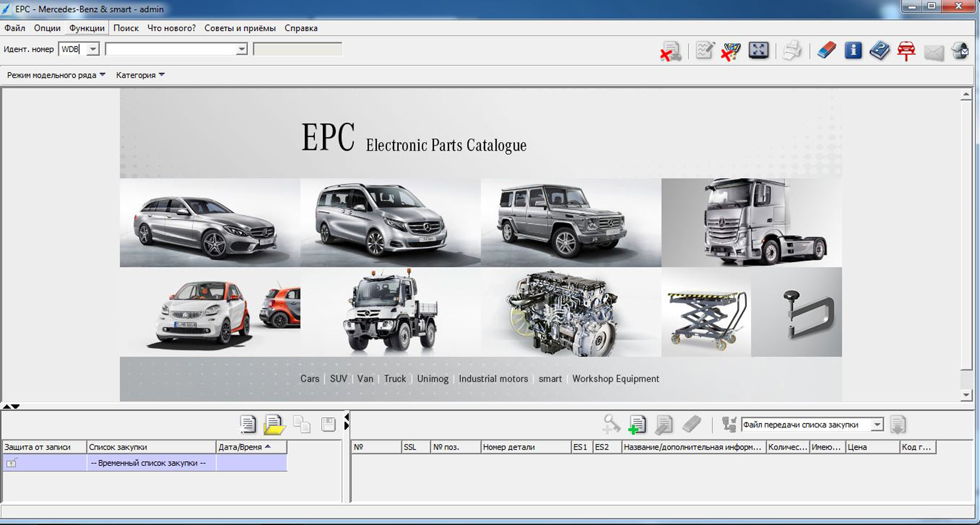This screenshot has height=525, width=980.
Task: Click the document with red X icon
Action: [x=671, y=51]
